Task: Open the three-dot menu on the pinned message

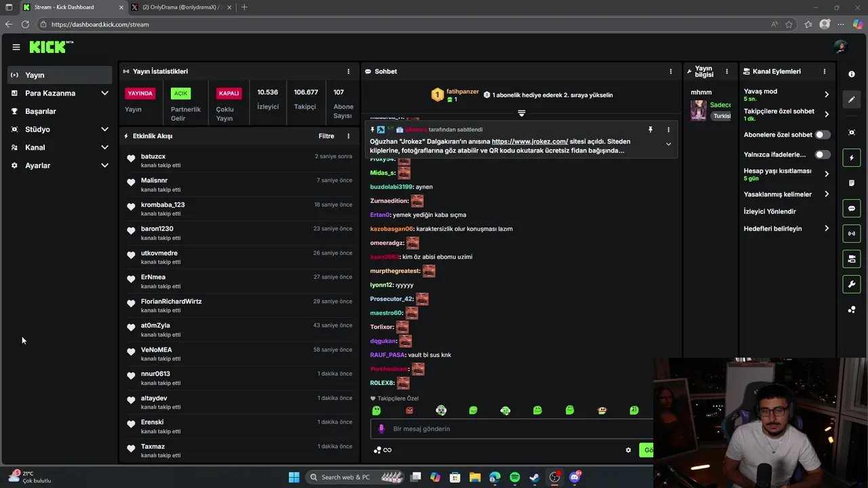Action: [x=668, y=129]
